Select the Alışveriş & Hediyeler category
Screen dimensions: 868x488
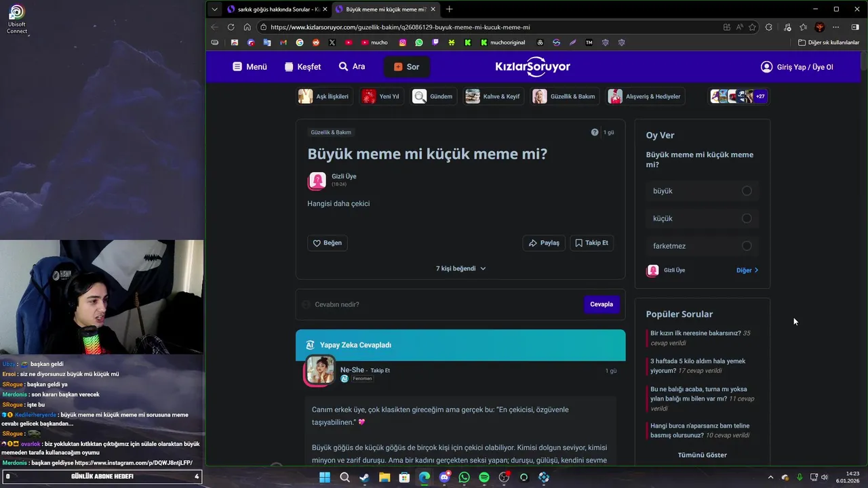[x=646, y=96]
